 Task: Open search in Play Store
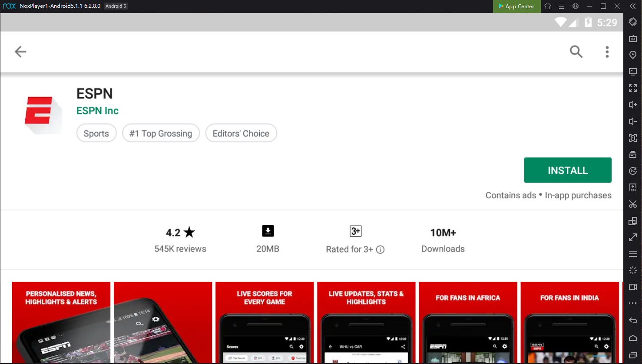pos(576,52)
